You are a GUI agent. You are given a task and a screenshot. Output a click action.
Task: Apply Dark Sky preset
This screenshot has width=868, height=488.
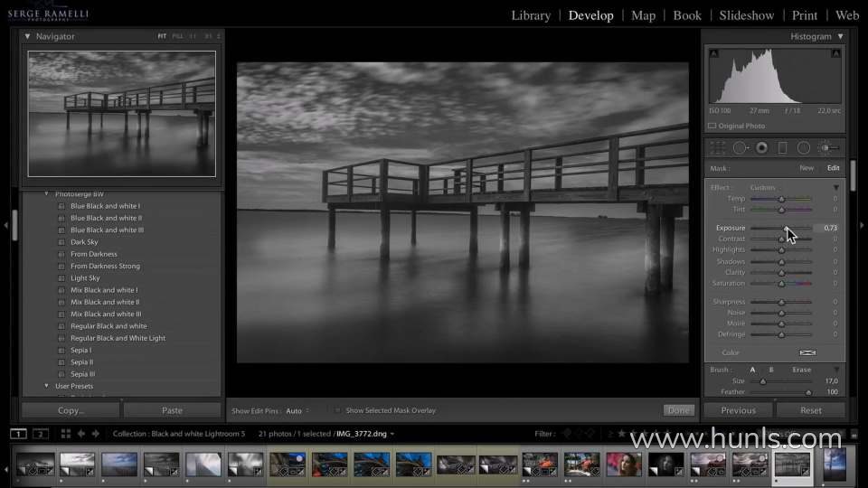84,242
